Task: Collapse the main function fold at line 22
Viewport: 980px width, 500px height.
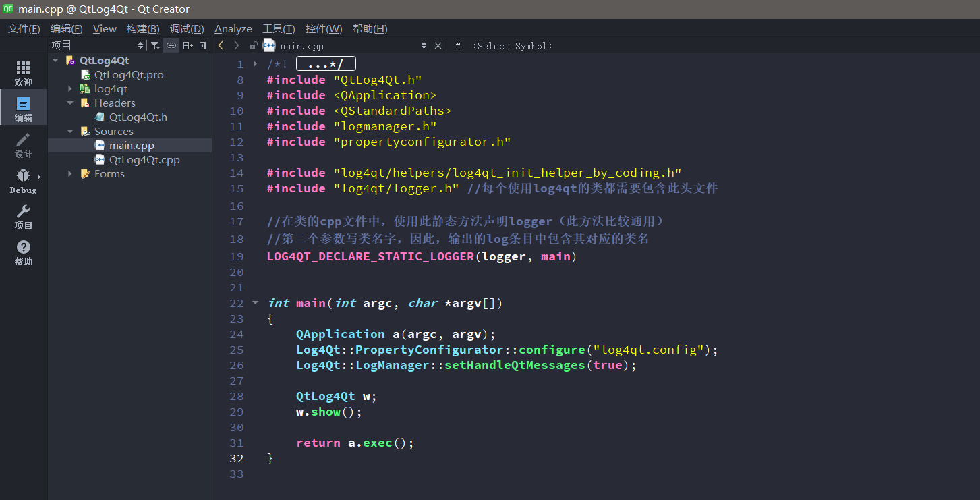Action: point(255,303)
